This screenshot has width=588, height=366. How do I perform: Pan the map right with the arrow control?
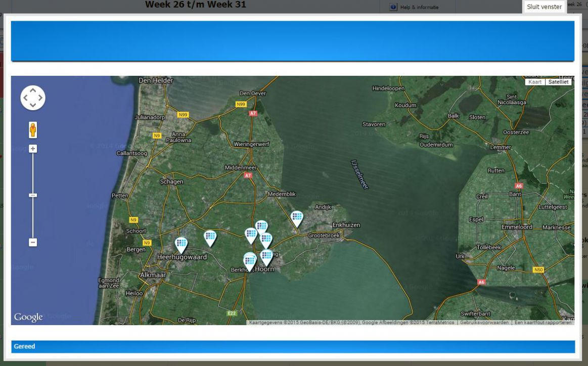pyautogui.click(x=40, y=98)
